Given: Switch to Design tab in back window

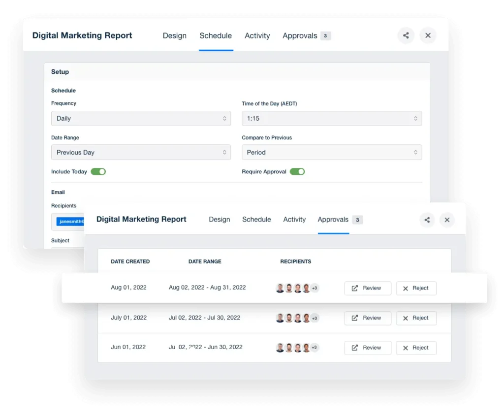Looking at the screenshot, I should coord(175,36).
